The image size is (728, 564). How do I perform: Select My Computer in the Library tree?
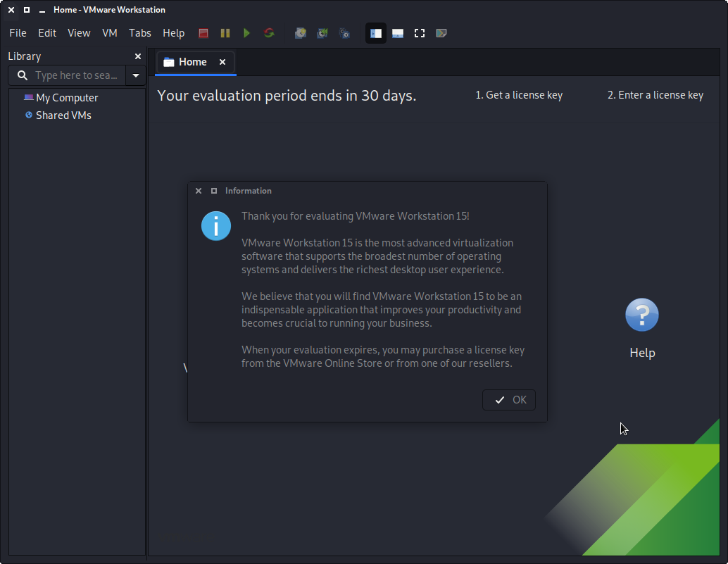(x=67, y=98)
